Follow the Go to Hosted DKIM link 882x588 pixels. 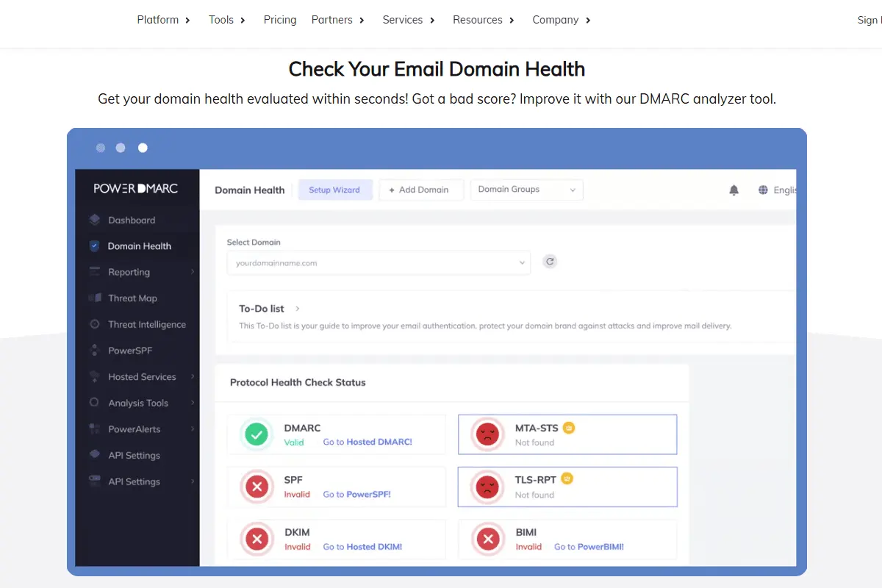362,547
